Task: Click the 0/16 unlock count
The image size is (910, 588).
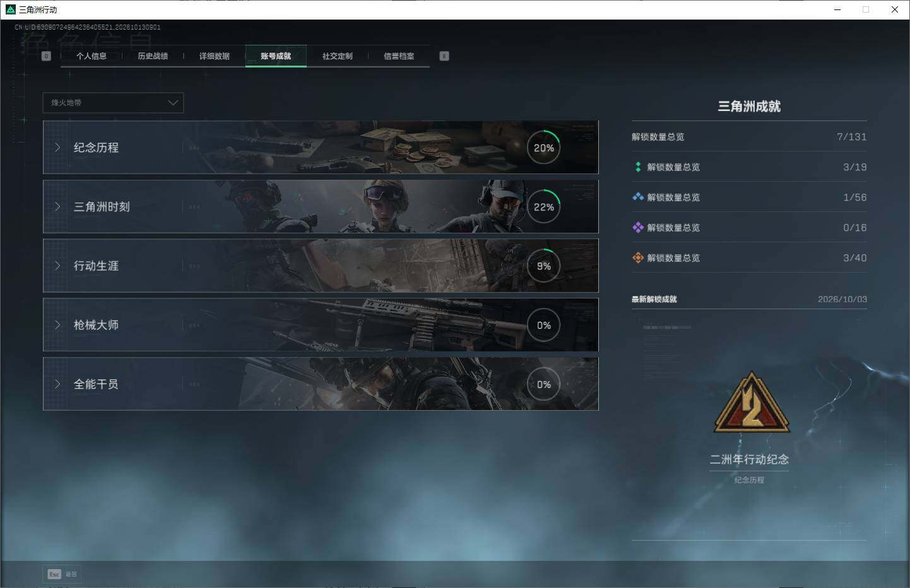Action: point(854,228)
